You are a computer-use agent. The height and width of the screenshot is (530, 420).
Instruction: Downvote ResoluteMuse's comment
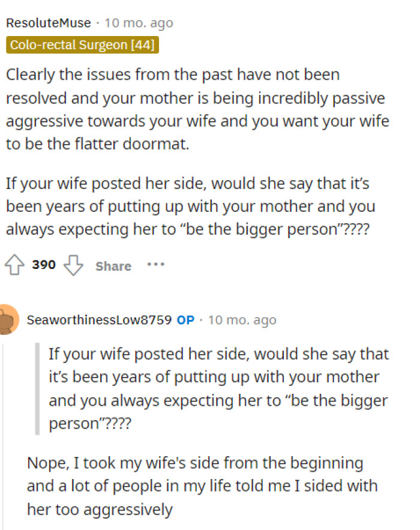click(73, 265)
